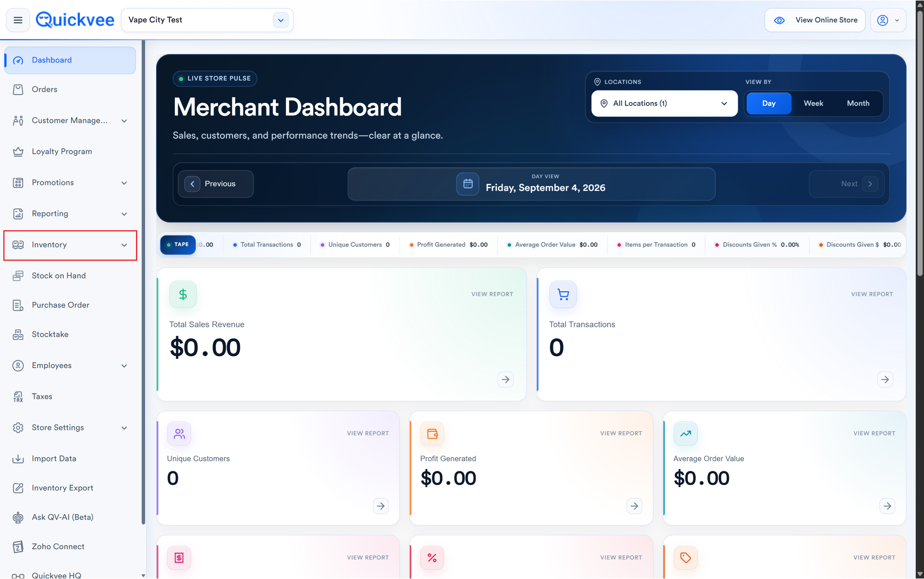Click the Orders bag icon
924x579 pixels.
(18, 90)
